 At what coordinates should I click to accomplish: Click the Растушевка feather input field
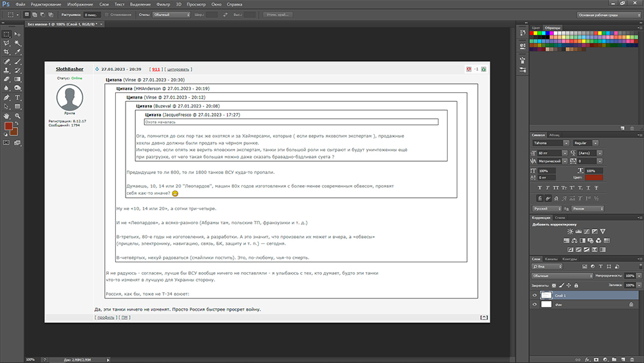click(x=92, y=15)
